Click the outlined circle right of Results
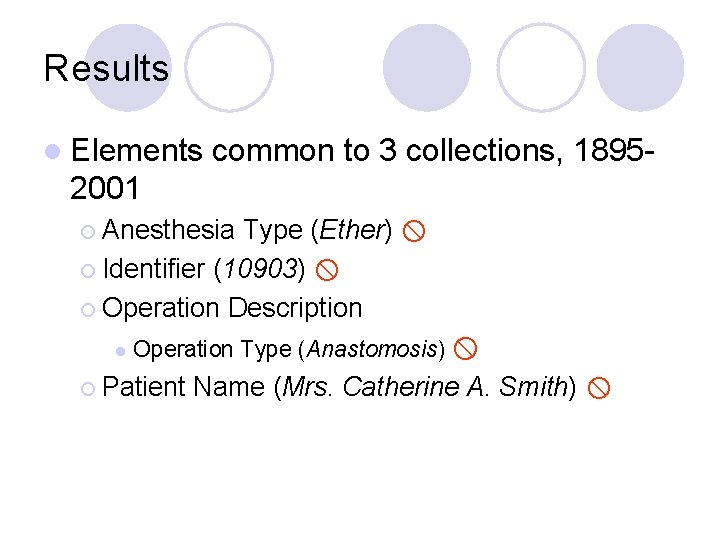 pos(229,67)
